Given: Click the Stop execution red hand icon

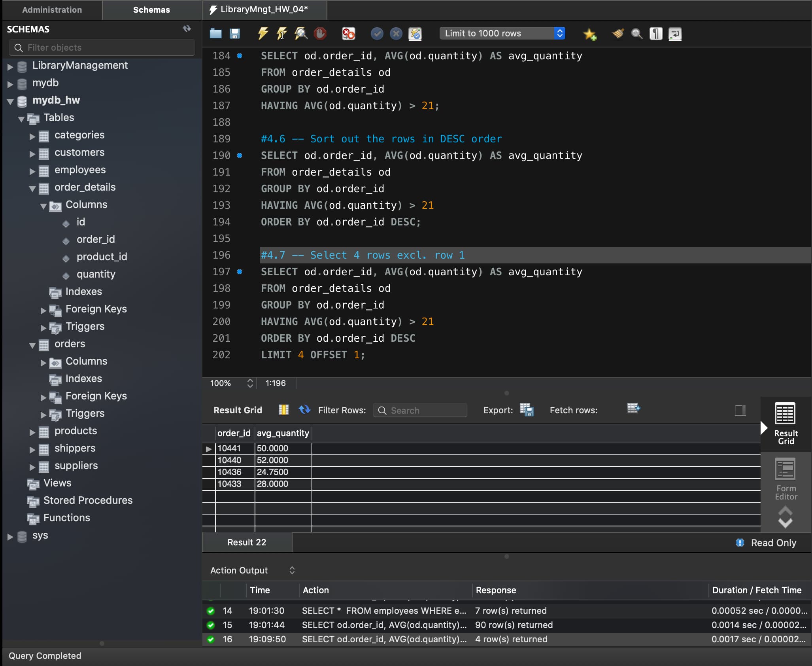Looking at the screenshot, I should point(320,34).
